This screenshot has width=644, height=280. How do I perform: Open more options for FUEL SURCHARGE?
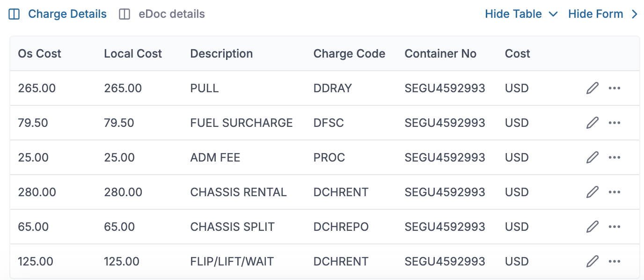click(614, 123)
